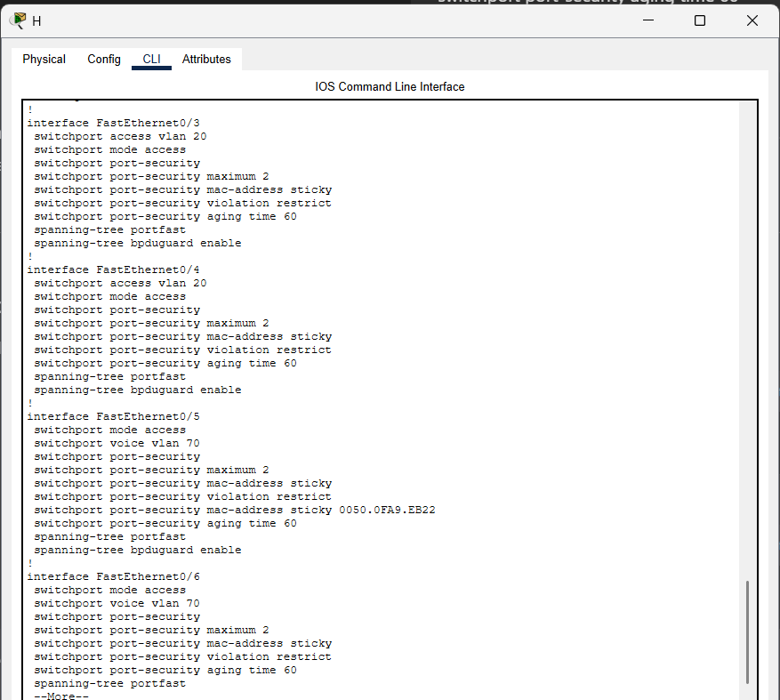The height and width of the screenshot is (700, 780).
Task: Select the interface FastEthernet0/5 line
Action: pos(114,415)
